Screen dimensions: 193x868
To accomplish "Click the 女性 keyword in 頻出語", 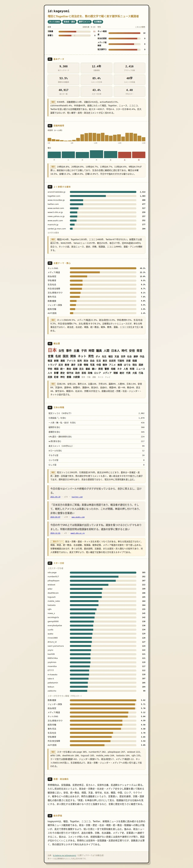I will pyautogui.click(x=61, y=351).
